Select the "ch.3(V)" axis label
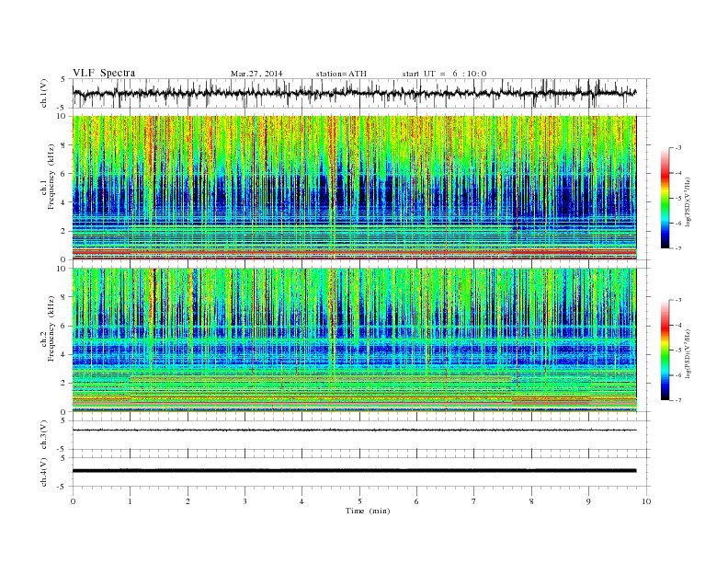 click(44, 435)
